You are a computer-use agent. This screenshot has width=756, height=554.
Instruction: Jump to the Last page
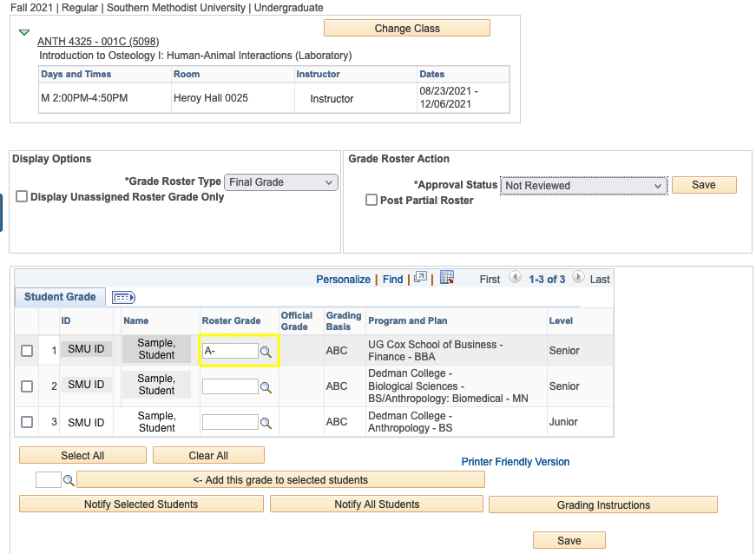click(600, 279)
